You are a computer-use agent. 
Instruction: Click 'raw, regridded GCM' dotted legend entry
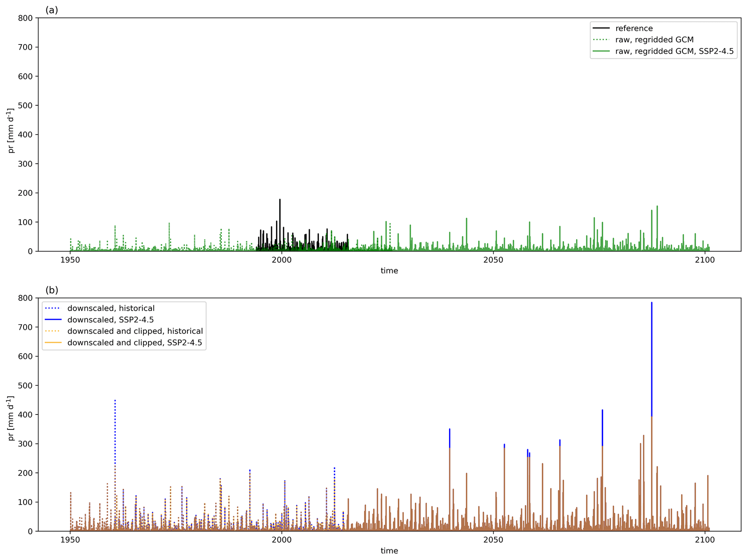point(654,40)
